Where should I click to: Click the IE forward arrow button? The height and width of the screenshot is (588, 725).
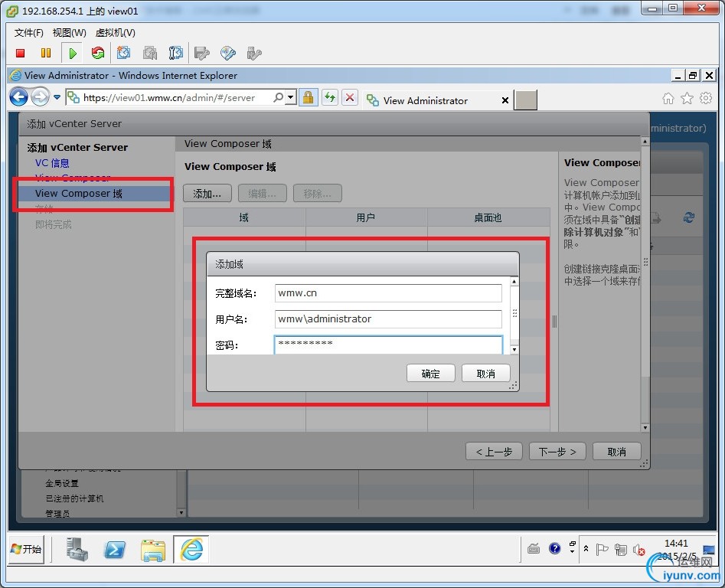pyautogui.click(x=41, y=97)
